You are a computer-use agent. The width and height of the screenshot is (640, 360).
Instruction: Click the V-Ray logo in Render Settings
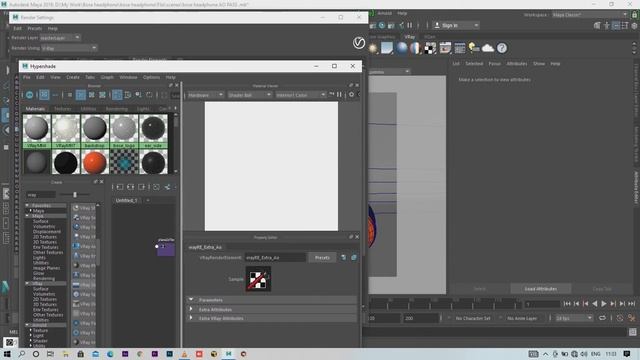click(x=359, y=43)
